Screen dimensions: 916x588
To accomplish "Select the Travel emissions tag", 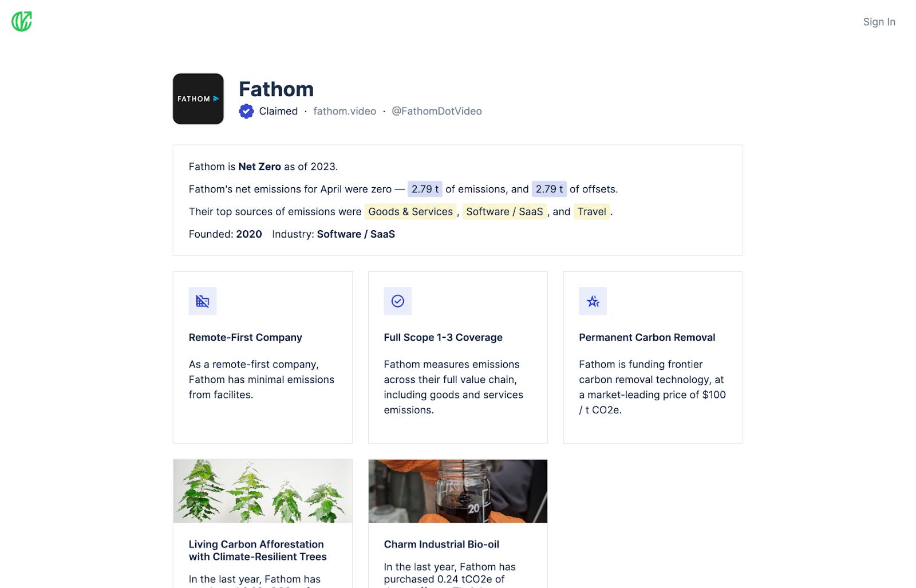I will (591, 212).
